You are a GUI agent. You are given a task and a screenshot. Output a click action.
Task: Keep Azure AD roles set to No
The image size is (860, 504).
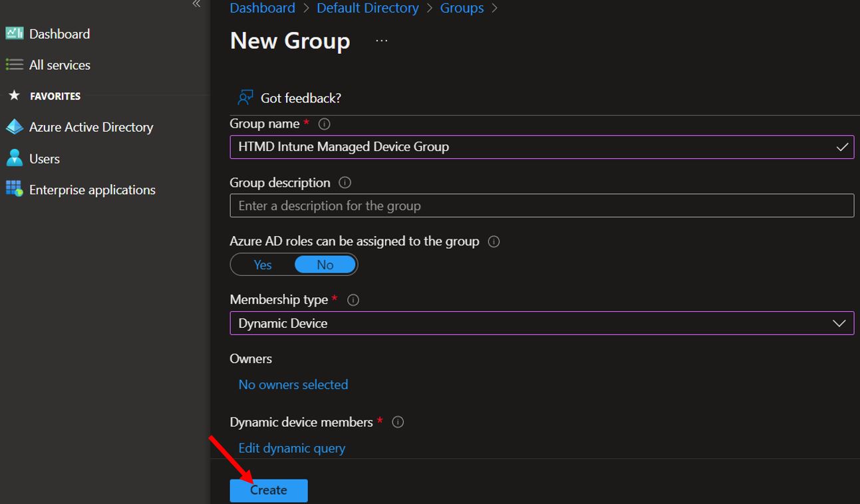coord(325,264)
